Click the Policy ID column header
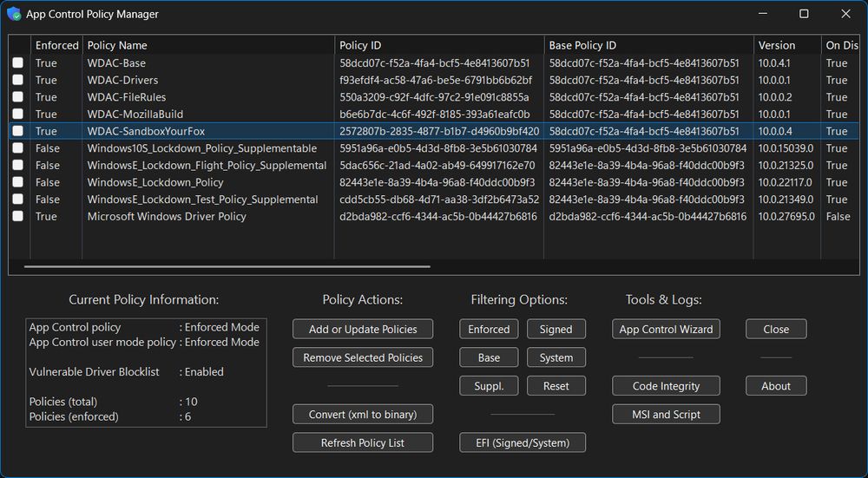Screen dimensions: 868x478 (439, 45)
